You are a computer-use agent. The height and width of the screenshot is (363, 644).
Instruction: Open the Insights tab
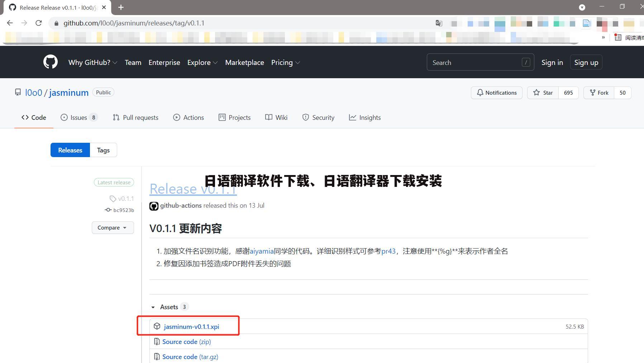[x=365, y=117]
